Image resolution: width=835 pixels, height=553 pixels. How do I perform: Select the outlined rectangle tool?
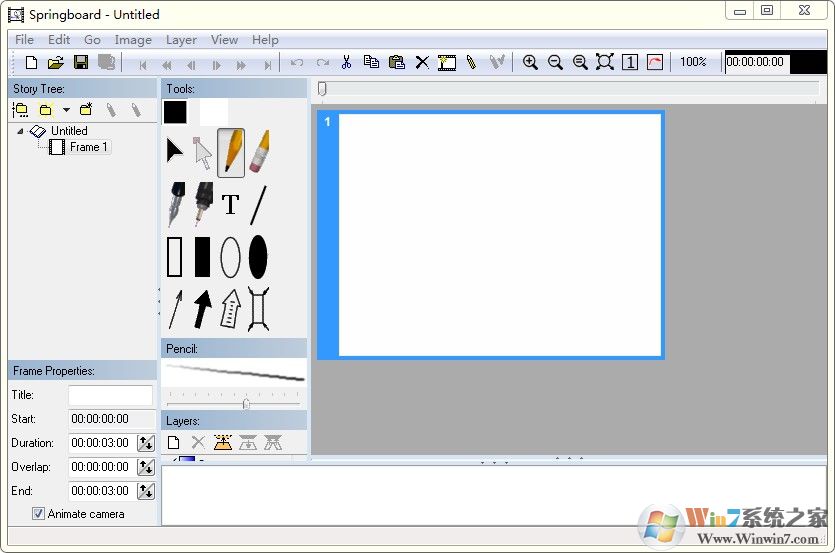[x=174, y=257]
